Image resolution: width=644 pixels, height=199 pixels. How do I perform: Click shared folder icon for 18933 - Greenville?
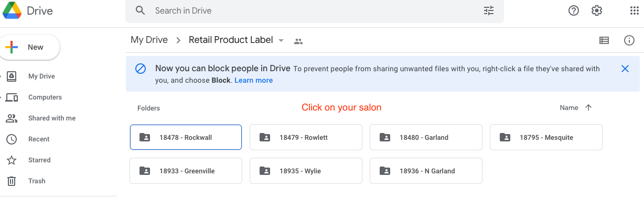(145, 171)
